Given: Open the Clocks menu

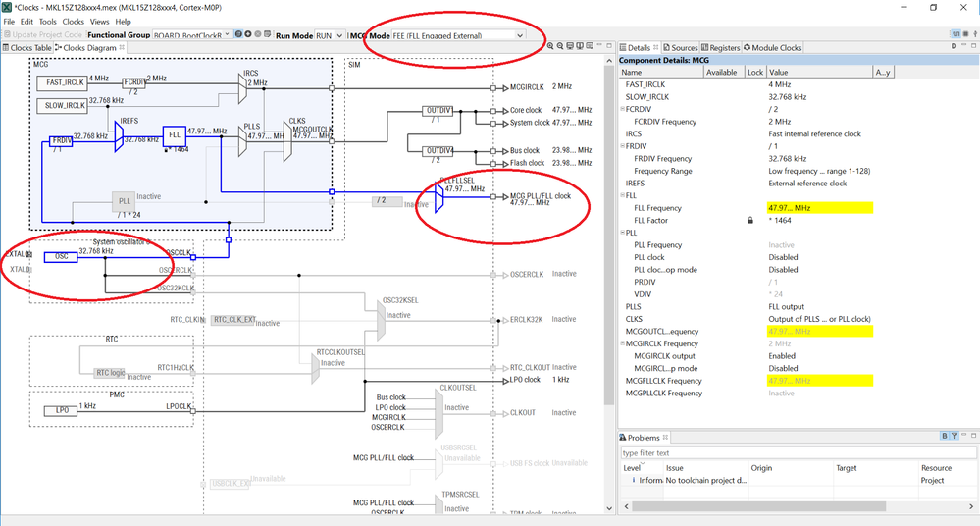Looking at the screenshot, I should [x=74, y=22].
